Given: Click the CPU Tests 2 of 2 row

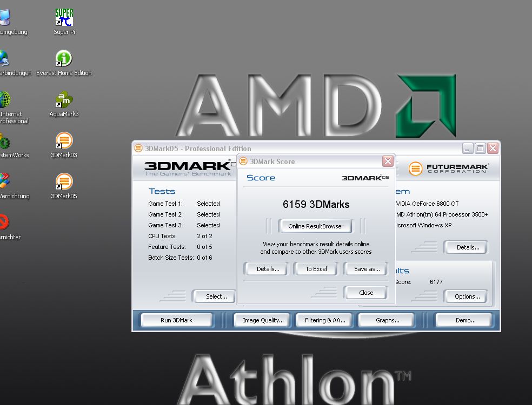Looking at the screenshot, I should click(180, 236).
